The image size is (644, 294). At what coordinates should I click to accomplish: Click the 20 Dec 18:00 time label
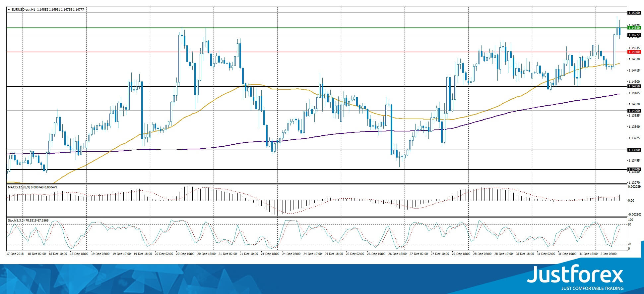206,254
